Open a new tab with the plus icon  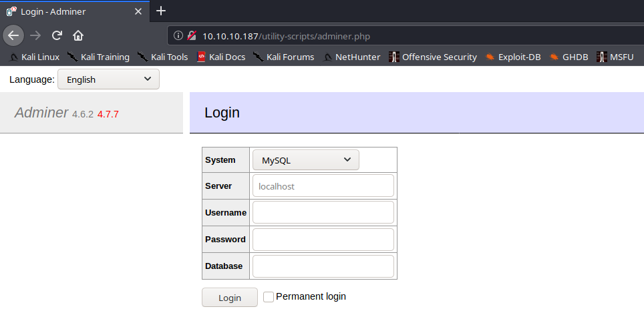point(160,11)
